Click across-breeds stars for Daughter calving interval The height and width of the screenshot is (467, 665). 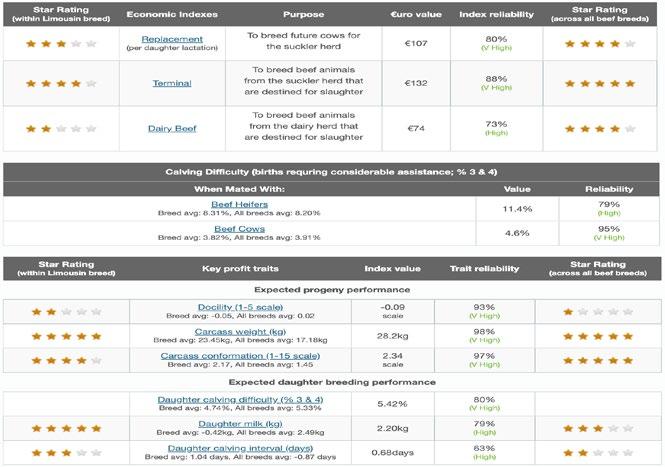[x=598, y=453]
